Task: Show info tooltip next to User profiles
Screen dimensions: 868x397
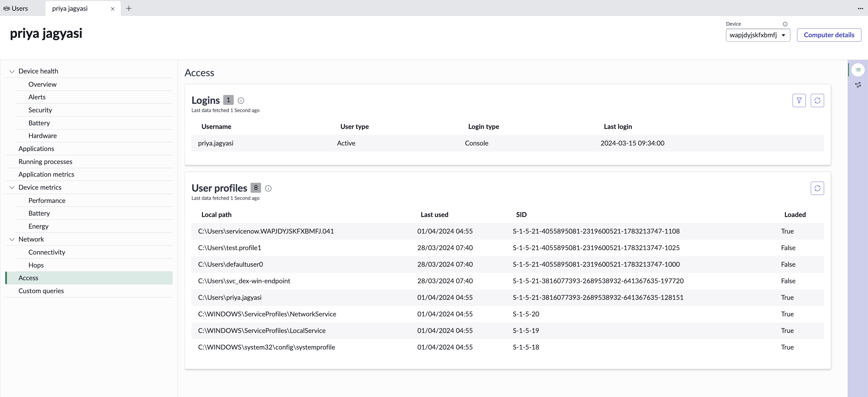Action: (x=268, y=188)
